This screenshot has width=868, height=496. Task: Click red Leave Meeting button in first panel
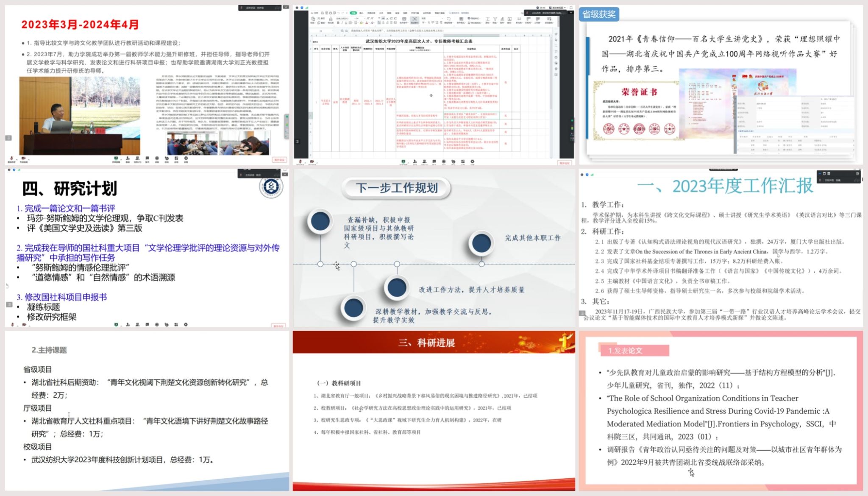[x=279, y=160]
